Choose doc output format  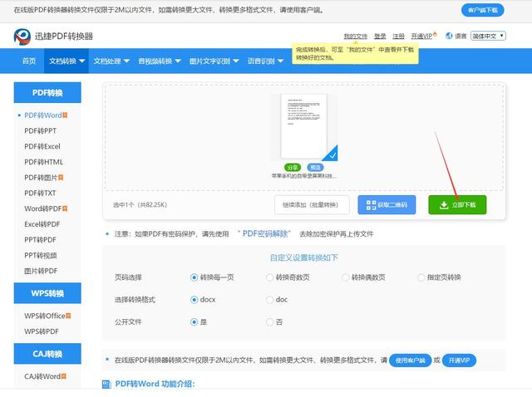[x=269, y=300]
